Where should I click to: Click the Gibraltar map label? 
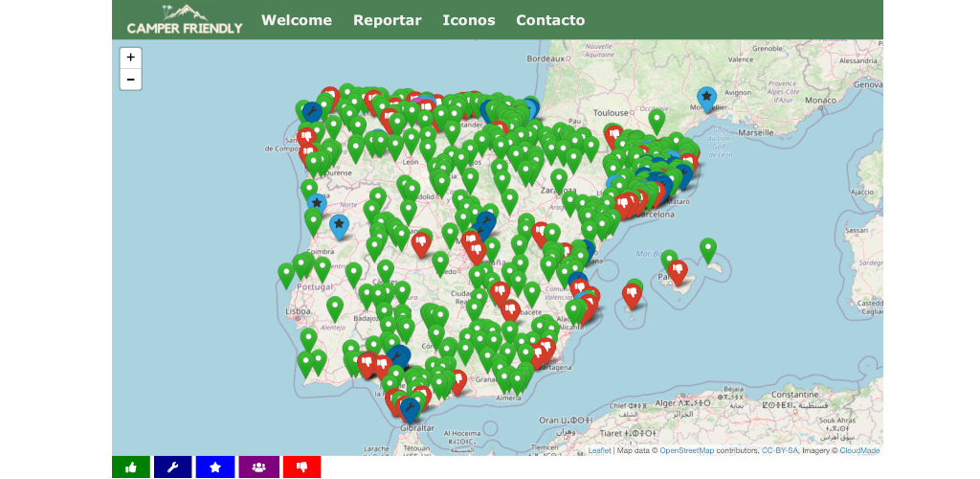point(417,427)
